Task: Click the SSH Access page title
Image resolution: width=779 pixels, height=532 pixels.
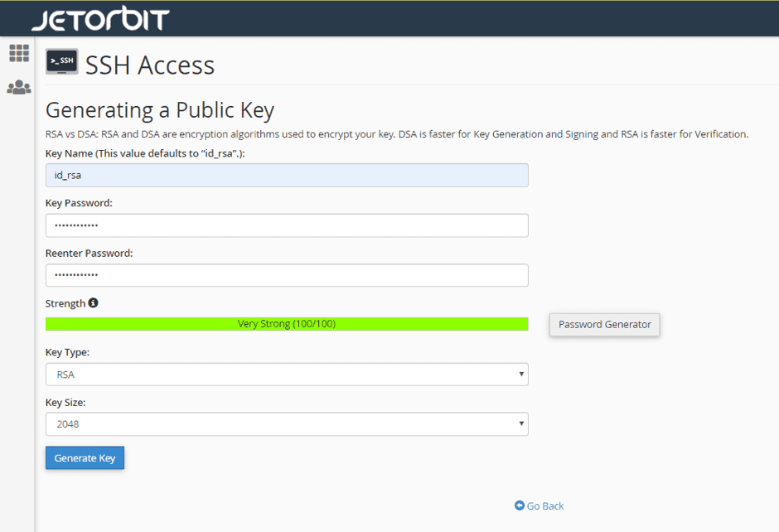Action: click(149, 65)
